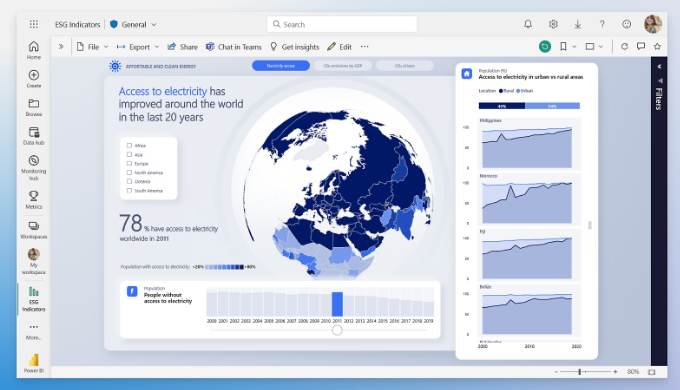The height and width of the screenshot is (390, 680).
Task: Click in the Search box
Action: point(342,24)
